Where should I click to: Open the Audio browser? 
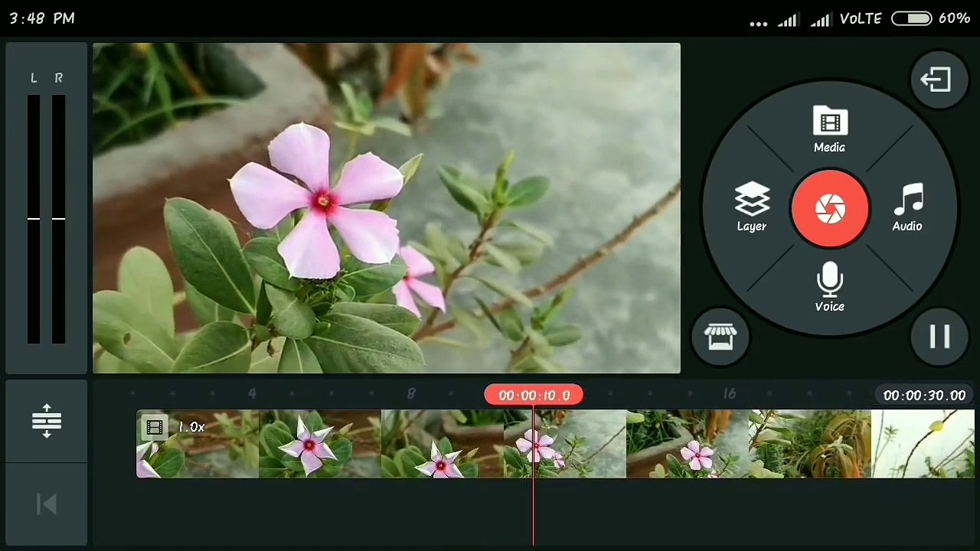(x=907, y=207)
